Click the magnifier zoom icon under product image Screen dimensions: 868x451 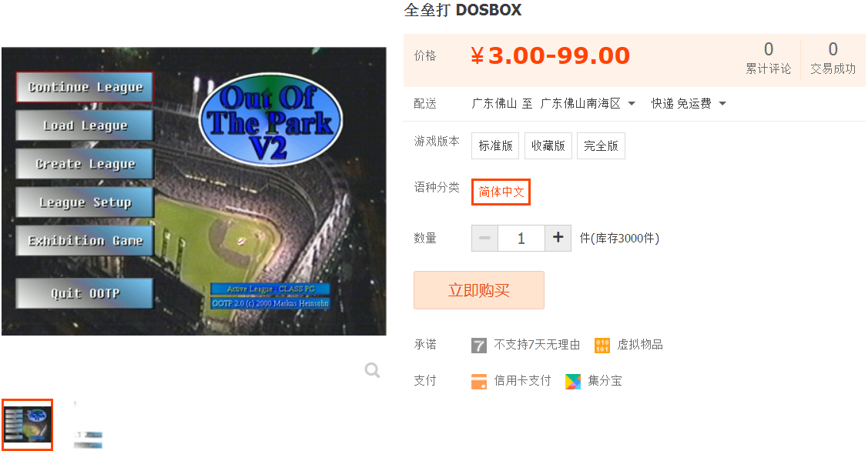372,369
